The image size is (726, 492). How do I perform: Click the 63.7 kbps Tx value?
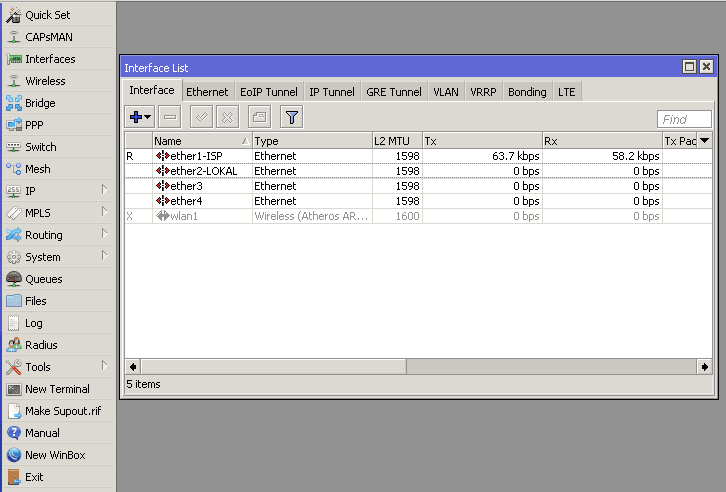click(x=515, y=156)
